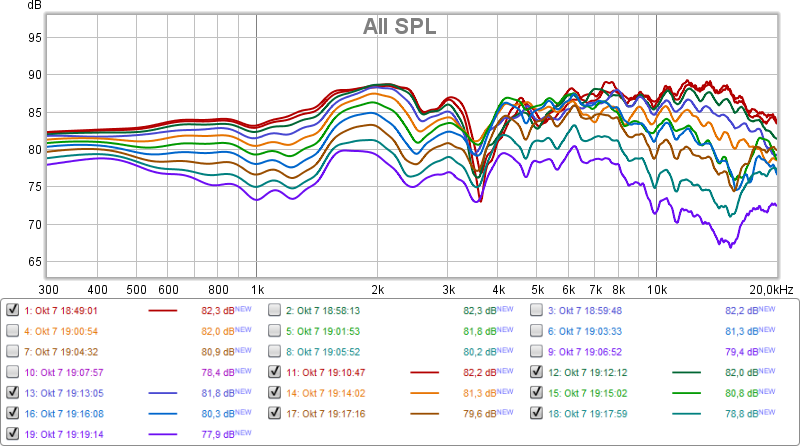Toggle off measurement 19 Okt 7 19:19:14

(12, 434)
